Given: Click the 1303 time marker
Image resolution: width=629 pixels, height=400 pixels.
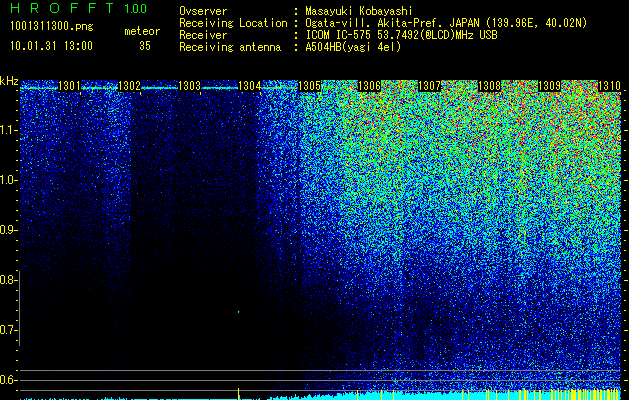Looking at the screenshot, I should (x=189, y=86).
